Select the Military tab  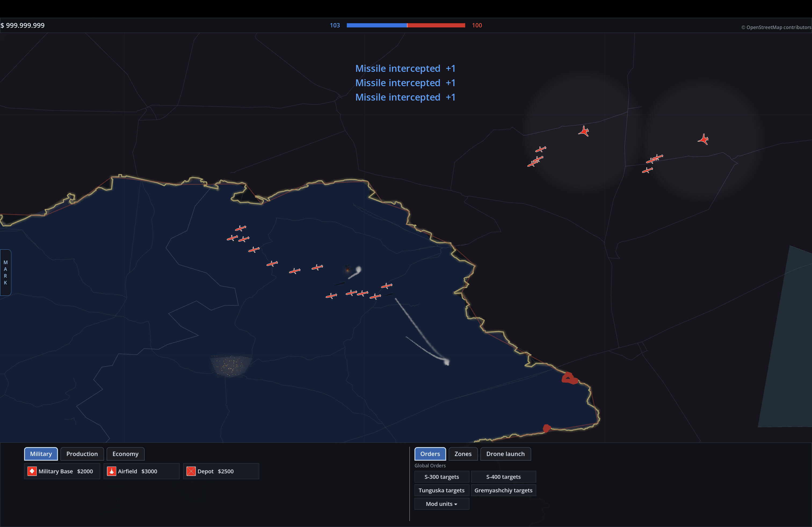(x=41, y=454)
